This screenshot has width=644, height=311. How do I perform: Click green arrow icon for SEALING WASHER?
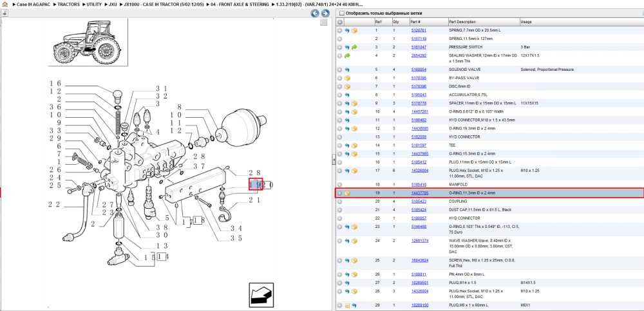[x=347, y=55]
